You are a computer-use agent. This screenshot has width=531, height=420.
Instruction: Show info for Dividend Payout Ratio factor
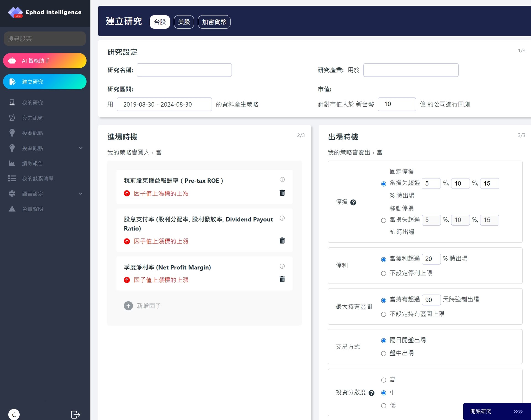282,218
